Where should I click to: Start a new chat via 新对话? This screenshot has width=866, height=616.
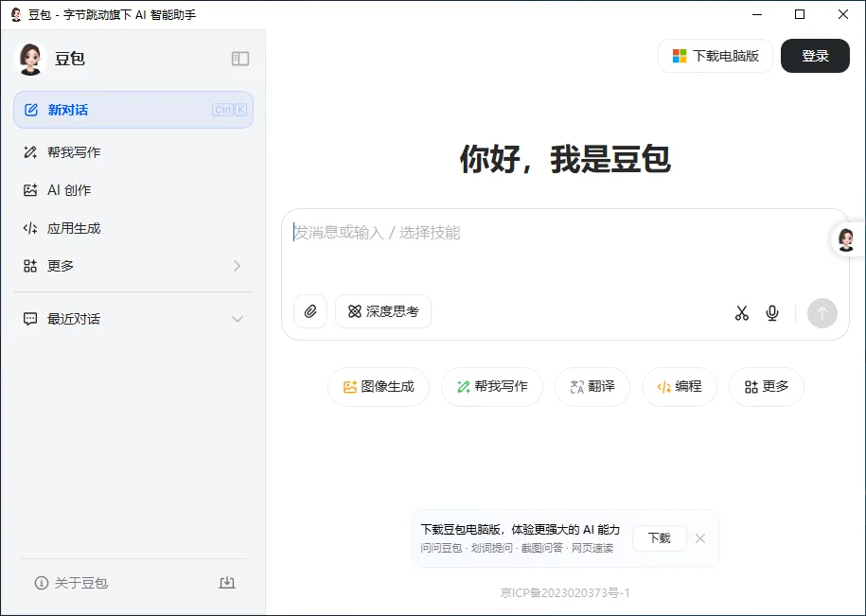point(133,110)
